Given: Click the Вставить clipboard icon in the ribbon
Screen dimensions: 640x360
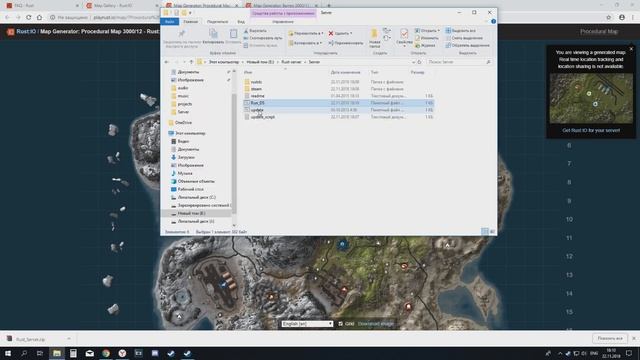Looking at the screenshot, I should point(233,33).
